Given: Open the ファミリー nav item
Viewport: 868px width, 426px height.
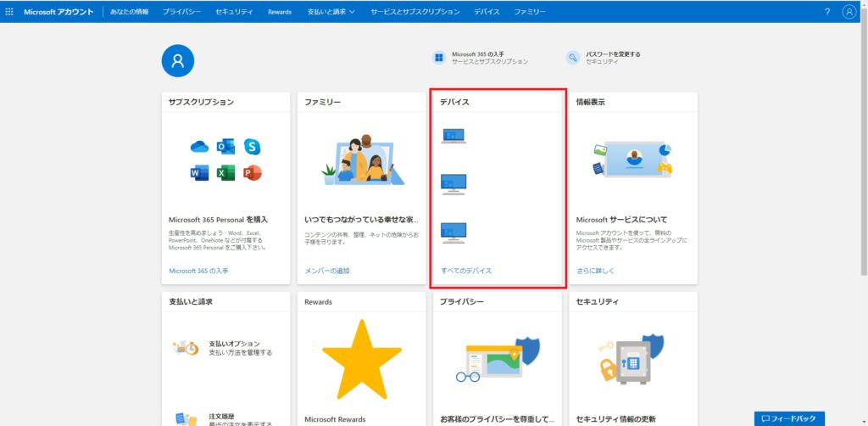Looking at the screenshot, I should click(530, 12).
